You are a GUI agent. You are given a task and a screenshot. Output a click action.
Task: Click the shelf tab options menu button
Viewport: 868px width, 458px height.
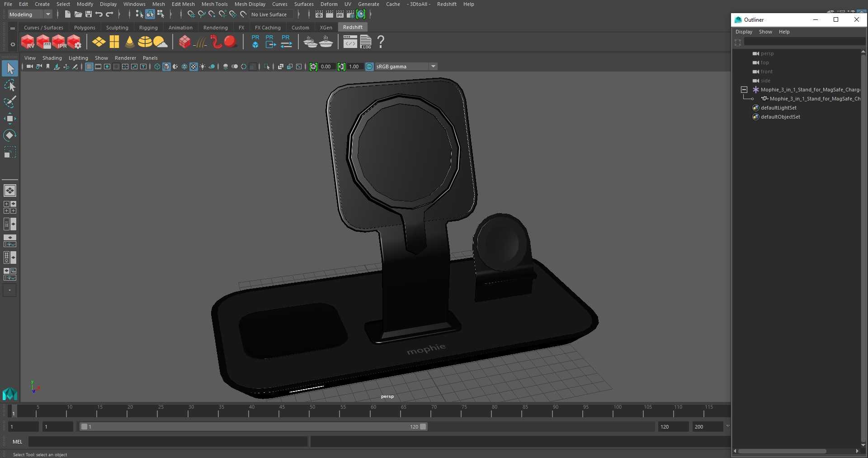click(x=13, y=28)
